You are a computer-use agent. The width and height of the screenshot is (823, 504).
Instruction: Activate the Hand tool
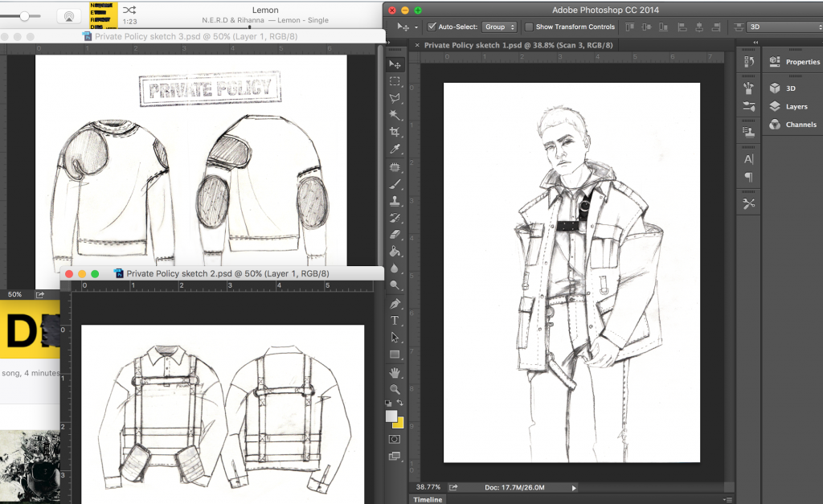(x=395, y=372)
